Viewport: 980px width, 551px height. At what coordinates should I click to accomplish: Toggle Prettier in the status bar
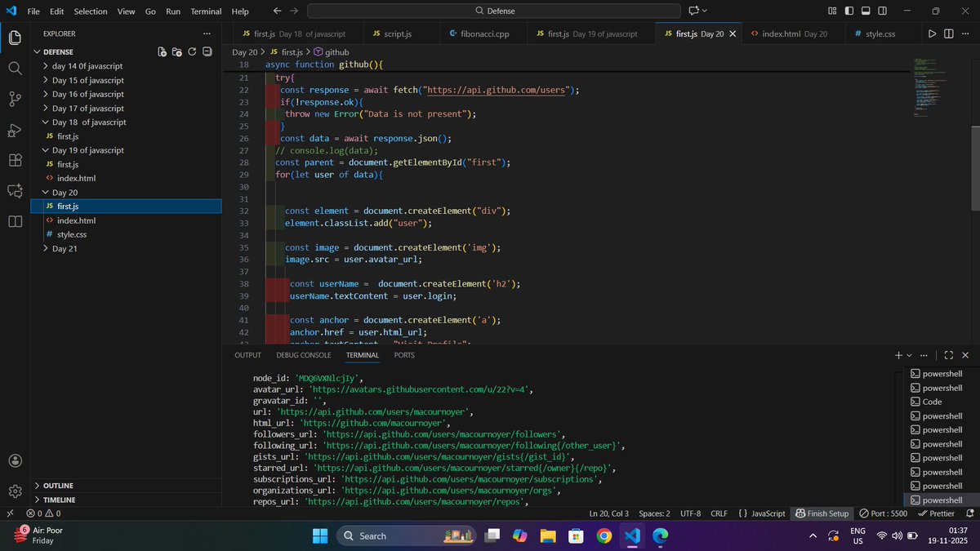936,513
